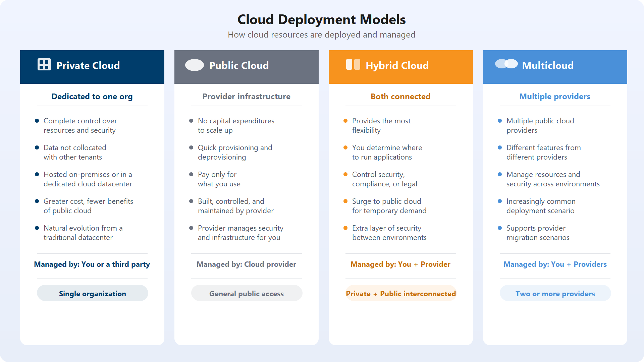Switch to the Private Cloud column header

[92, 66]
